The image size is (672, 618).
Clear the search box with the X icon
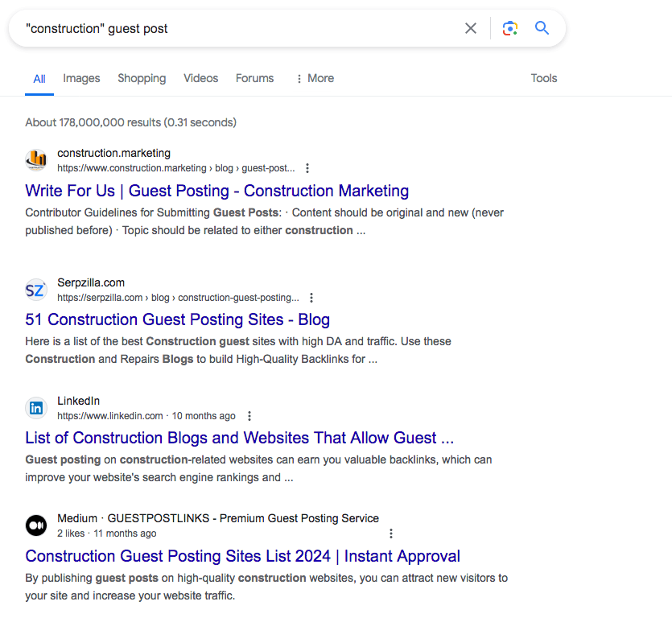click(x=471, y=29)
